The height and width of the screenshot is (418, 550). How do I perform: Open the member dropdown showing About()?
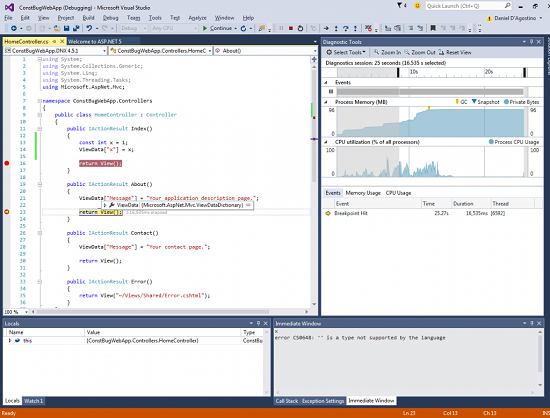266,51
